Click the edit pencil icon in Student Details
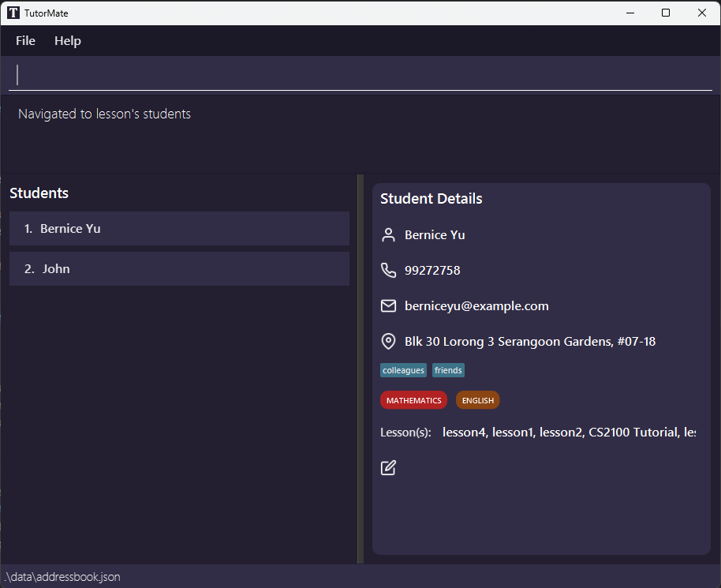721x588 pixels. [388, 467]
